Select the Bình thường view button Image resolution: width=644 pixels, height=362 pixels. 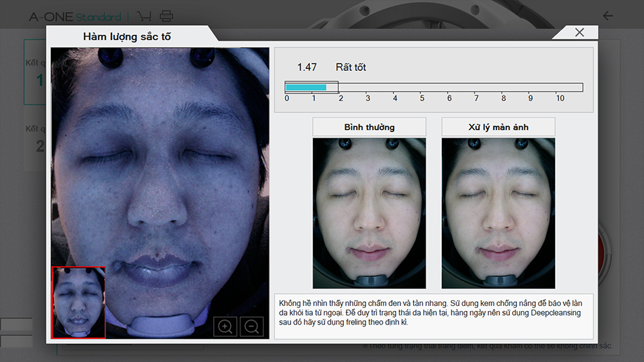coord(369,127)
